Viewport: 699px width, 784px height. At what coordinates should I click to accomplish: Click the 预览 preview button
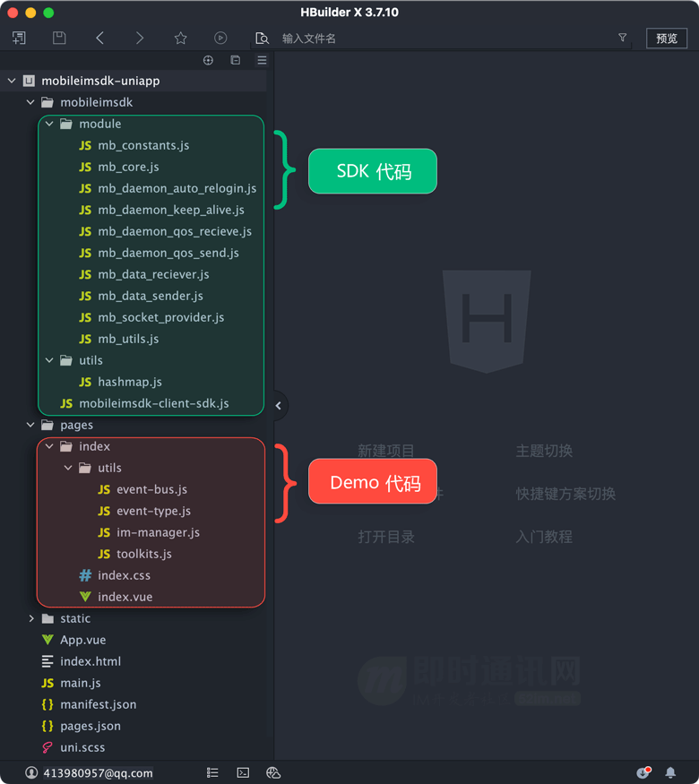pyautogui.click(x=666, y=38)
